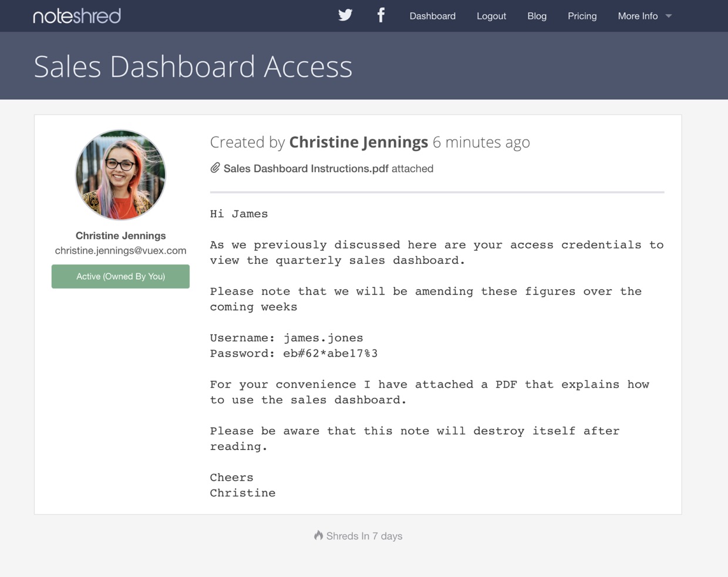The width and height of the screenshot is (728, 577).
Task: Select Logout in the top navigation
Action: click(491, 16)
